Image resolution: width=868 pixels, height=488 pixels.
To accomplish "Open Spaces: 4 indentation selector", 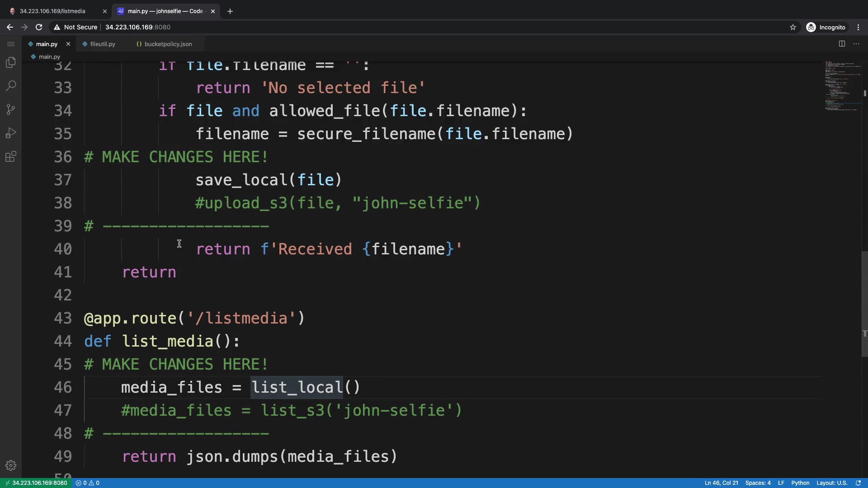I will coord(758,483).
